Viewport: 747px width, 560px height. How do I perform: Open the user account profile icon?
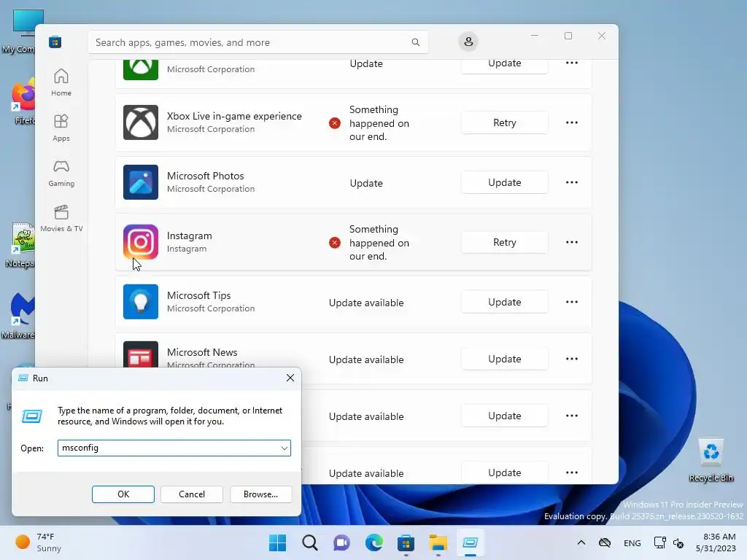[468, 42]
